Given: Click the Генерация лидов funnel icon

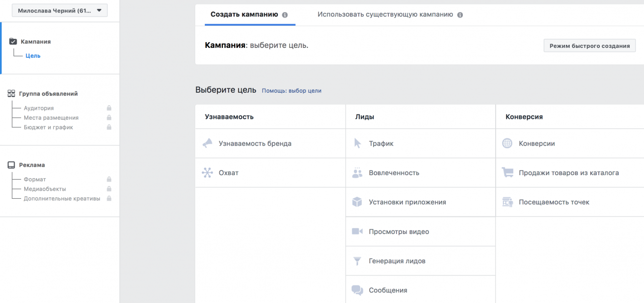Looking at the screenshot, I should (358, 261).
